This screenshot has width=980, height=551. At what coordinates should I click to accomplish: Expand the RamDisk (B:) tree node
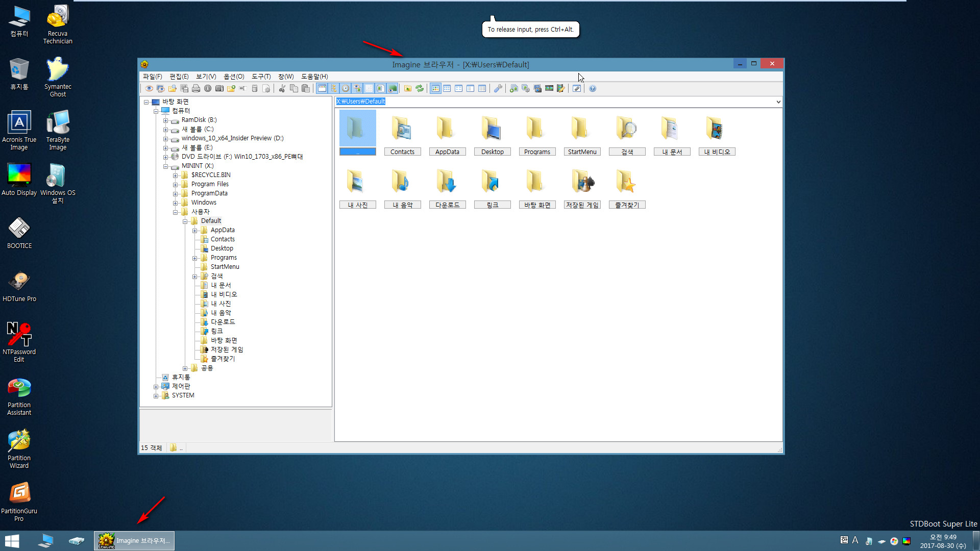point(165,121)
